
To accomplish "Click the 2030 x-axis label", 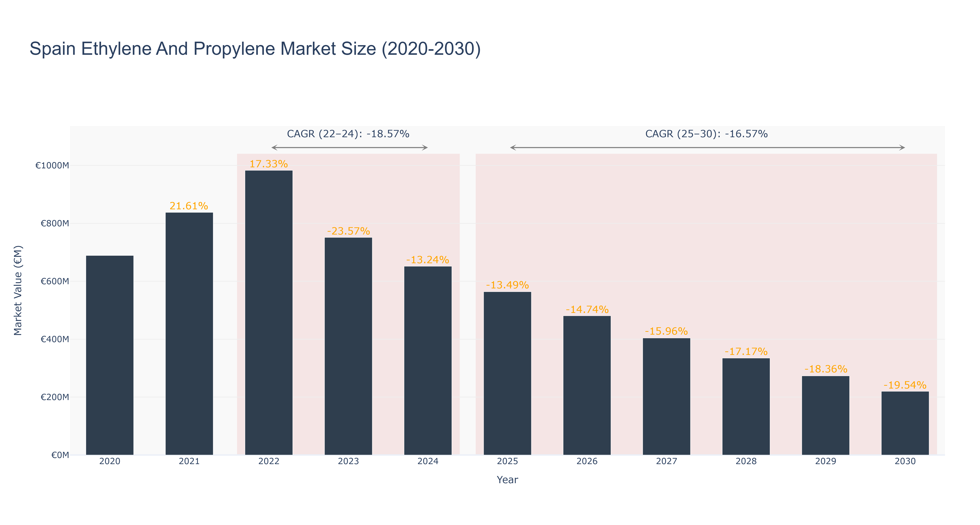I will [905, 461].
